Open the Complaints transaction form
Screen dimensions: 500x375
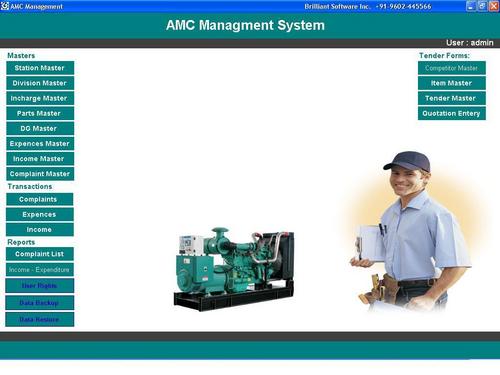(40, 199)
